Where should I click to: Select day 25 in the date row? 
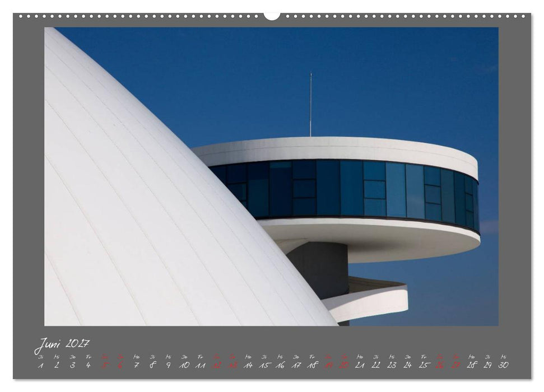(424, 365)
